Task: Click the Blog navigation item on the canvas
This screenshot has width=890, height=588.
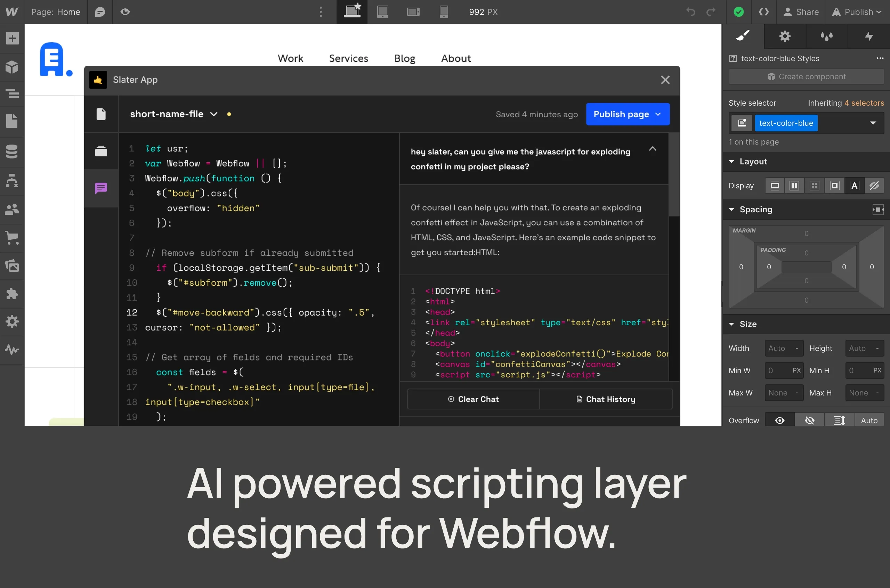Action: [404, 58]
